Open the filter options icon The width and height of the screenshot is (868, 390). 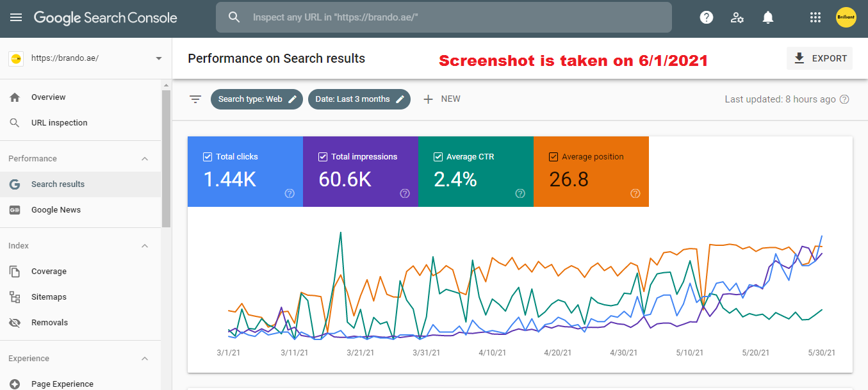195,99
